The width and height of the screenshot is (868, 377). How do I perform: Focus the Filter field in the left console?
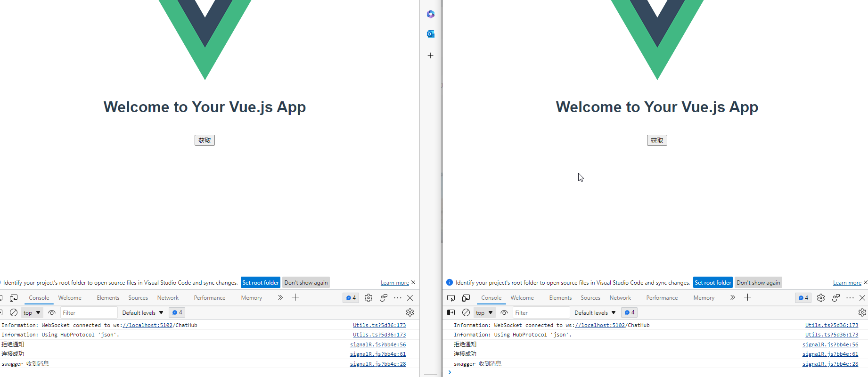[89, 312]
